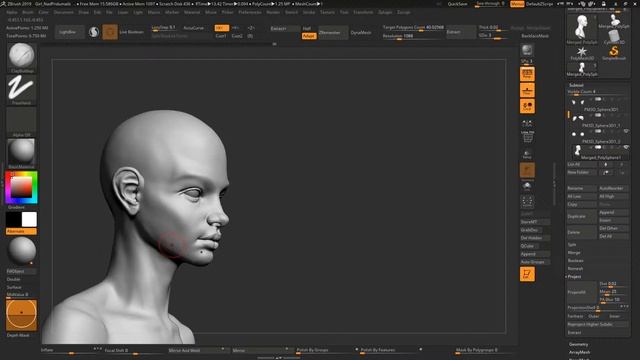Select the PolyMesh3D star tool
Image resolution: width=640 pixels, height=360 pixels.
point(582,53)
